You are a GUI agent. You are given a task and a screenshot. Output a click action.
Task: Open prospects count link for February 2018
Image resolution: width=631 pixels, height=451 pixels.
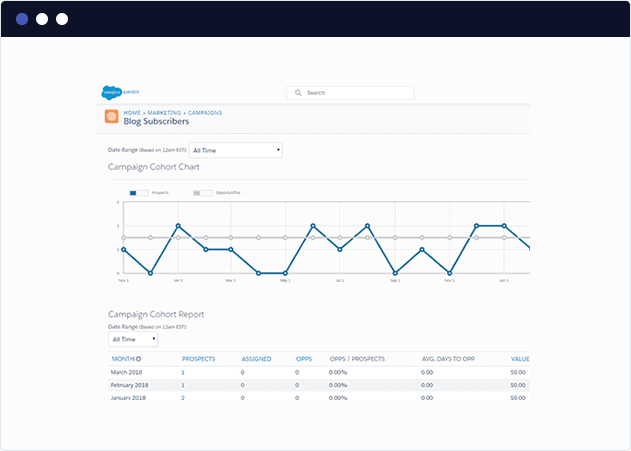click(183, 385)
